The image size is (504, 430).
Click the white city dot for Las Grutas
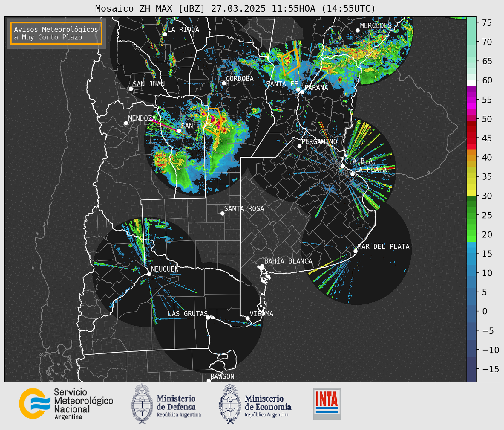[208, 317]
